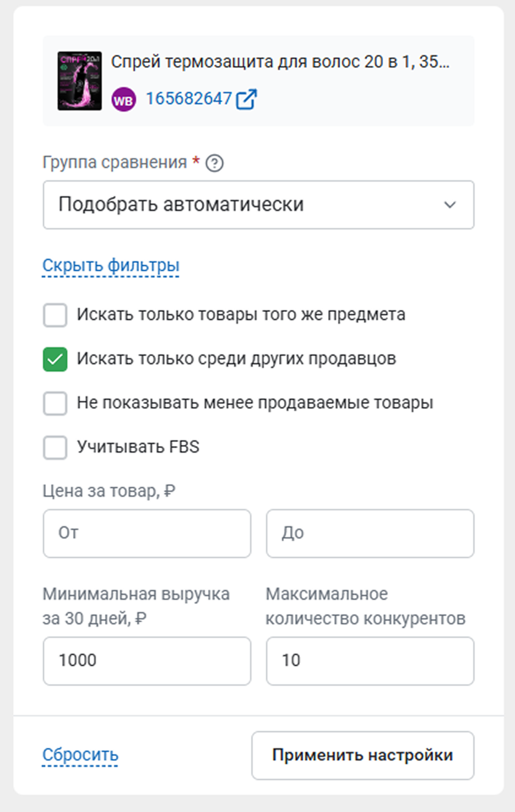
Task: Click the purple WB marketplace icon
Action: (x=124, y=100)
